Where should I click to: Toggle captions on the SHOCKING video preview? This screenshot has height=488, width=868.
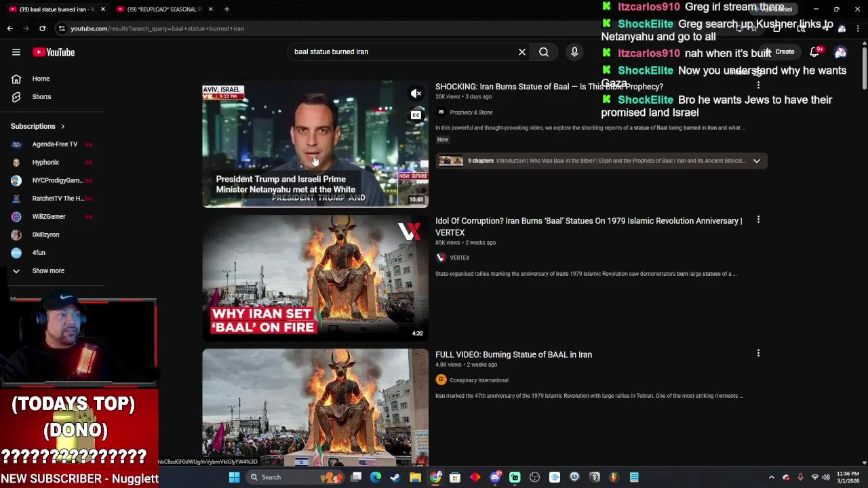tap(416, 115)
